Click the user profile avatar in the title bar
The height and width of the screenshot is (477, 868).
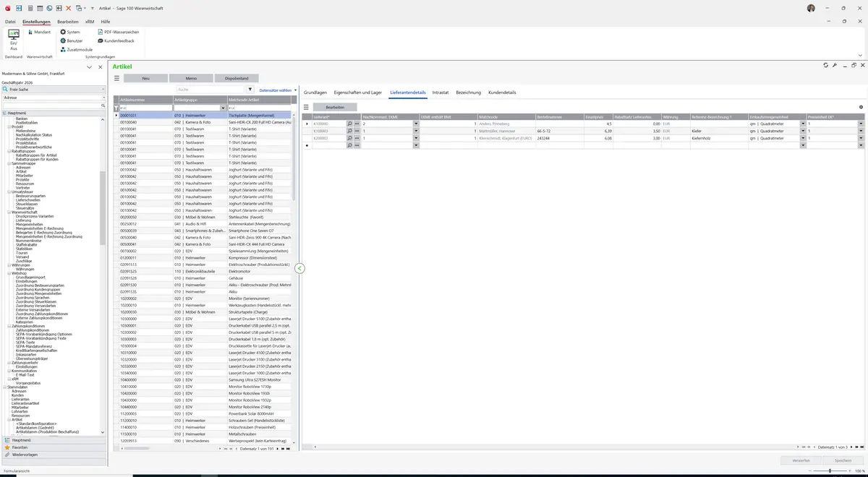coord(811,8)
